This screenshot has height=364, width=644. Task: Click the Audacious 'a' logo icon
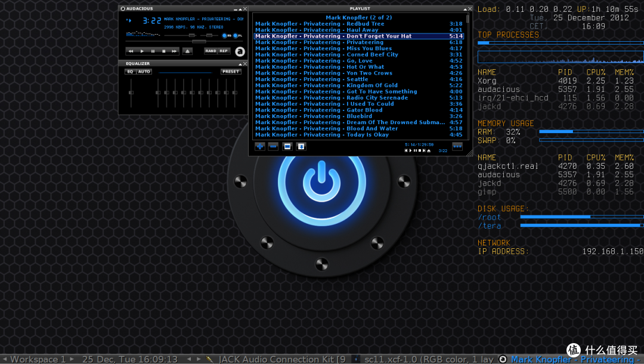pos(240,51)
